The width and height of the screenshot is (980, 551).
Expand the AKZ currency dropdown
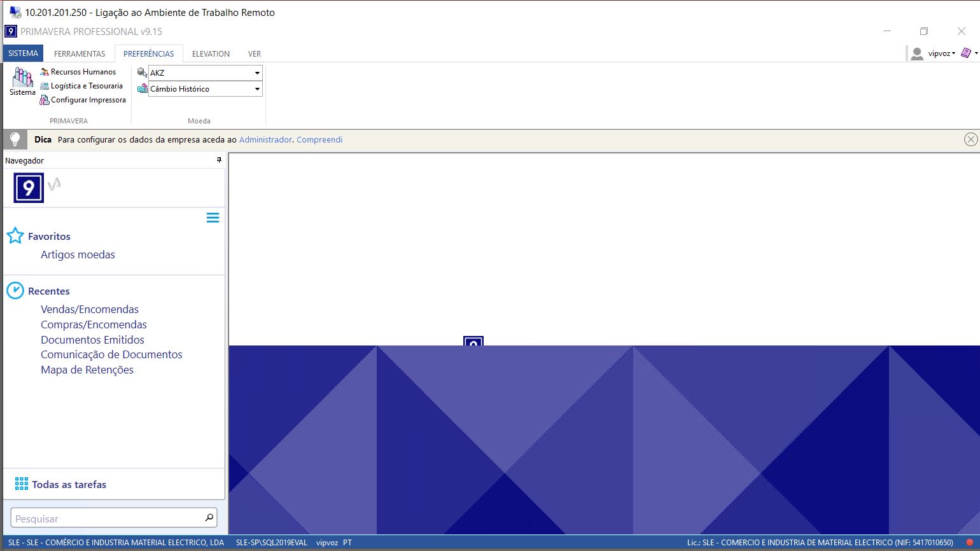pos(257,73)
